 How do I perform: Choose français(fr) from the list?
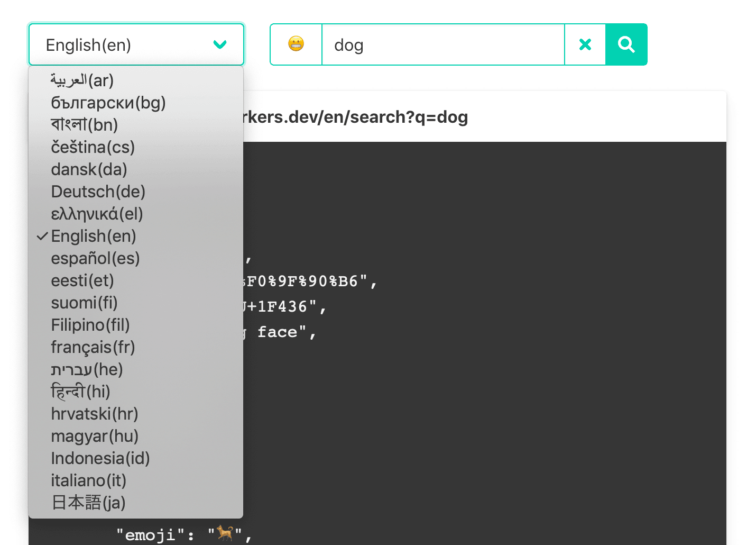[x=93, y=347]
